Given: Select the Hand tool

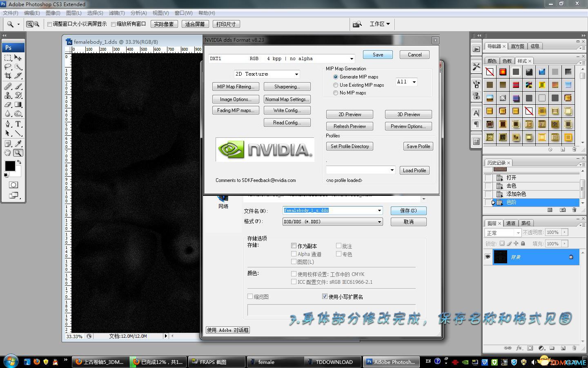Looking at the screenshot, I should pyautogui.click(x=8, y=153).
